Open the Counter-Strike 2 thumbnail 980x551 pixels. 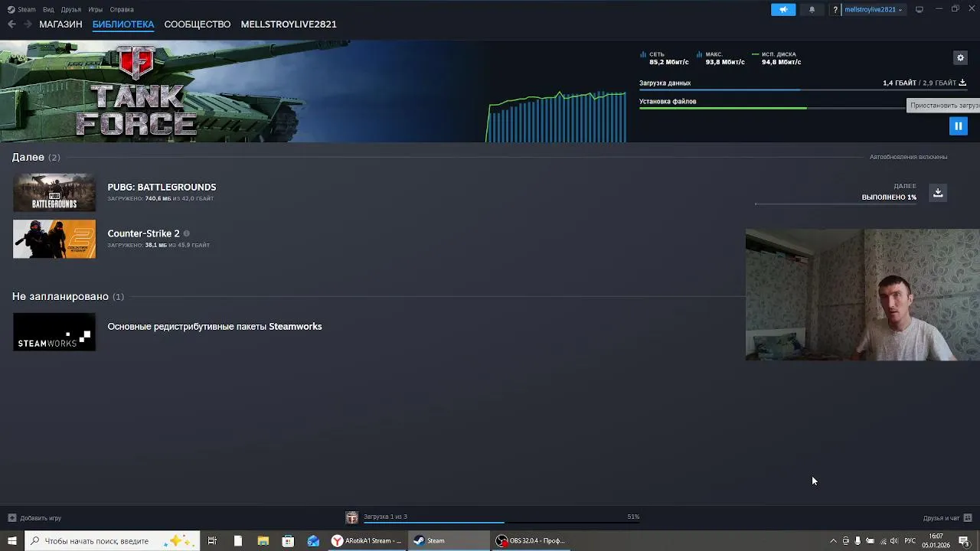pos(54,239)
